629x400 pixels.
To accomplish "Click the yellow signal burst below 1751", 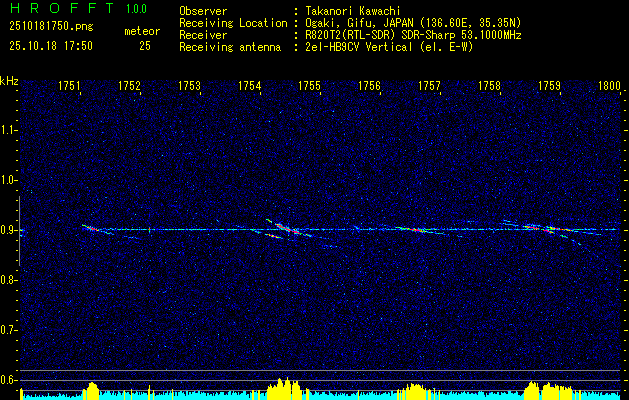I will (91, 391).
